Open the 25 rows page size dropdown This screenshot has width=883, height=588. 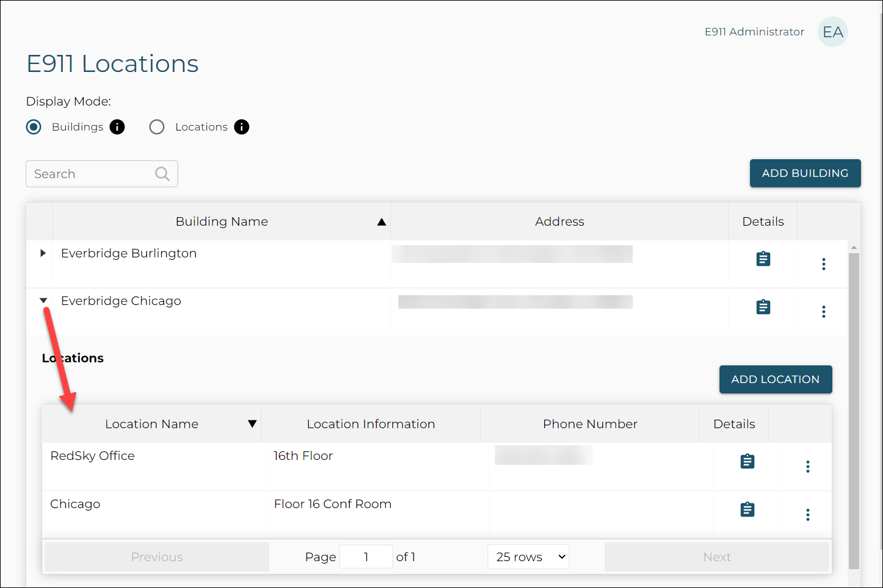click(x=528, y=557)
